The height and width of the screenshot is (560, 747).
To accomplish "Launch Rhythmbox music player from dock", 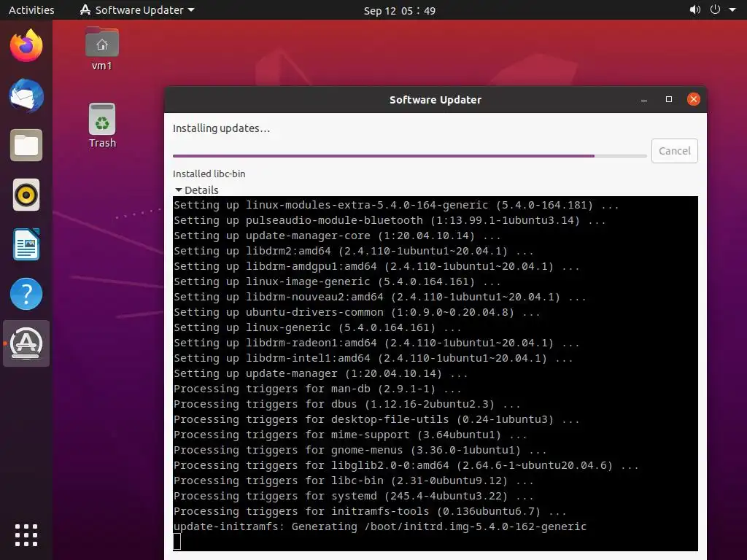I will tap(26, 195).
